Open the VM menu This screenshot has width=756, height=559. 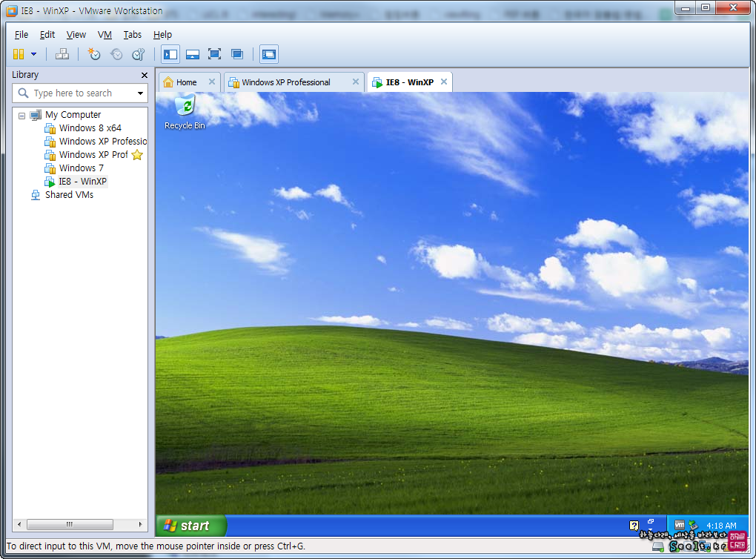click(x=105, y=35)
